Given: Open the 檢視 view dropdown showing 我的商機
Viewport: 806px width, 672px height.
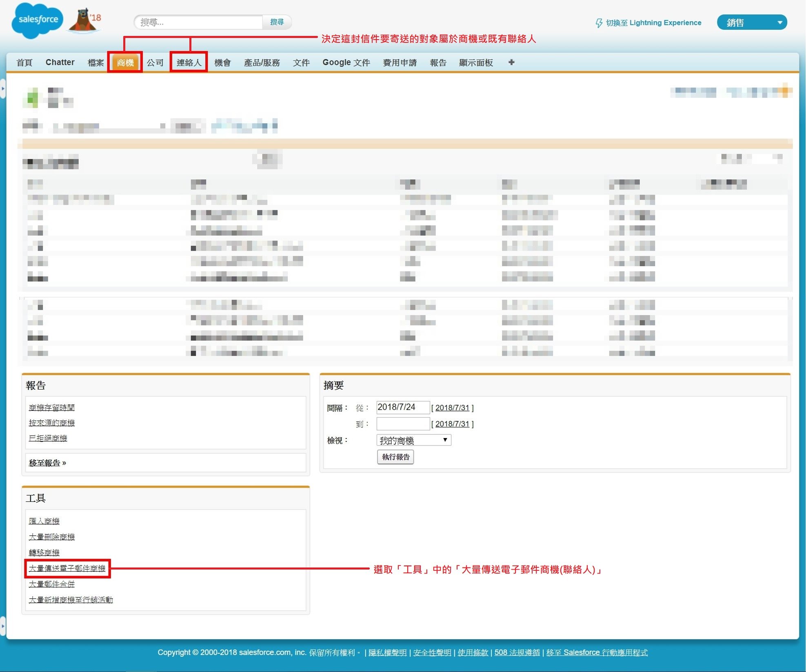Looking at the screenshot, I should click(x=413, y=440).
